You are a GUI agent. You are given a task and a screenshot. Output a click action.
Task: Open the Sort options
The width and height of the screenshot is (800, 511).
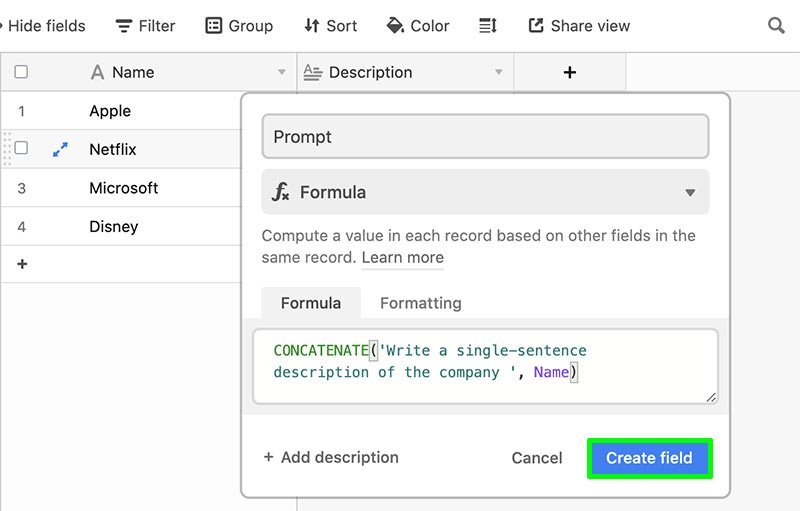(x=331, y=25)
